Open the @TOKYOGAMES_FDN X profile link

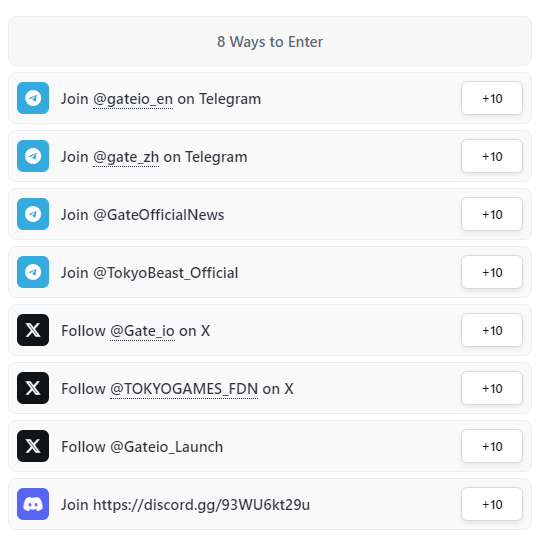click(184, 389)
